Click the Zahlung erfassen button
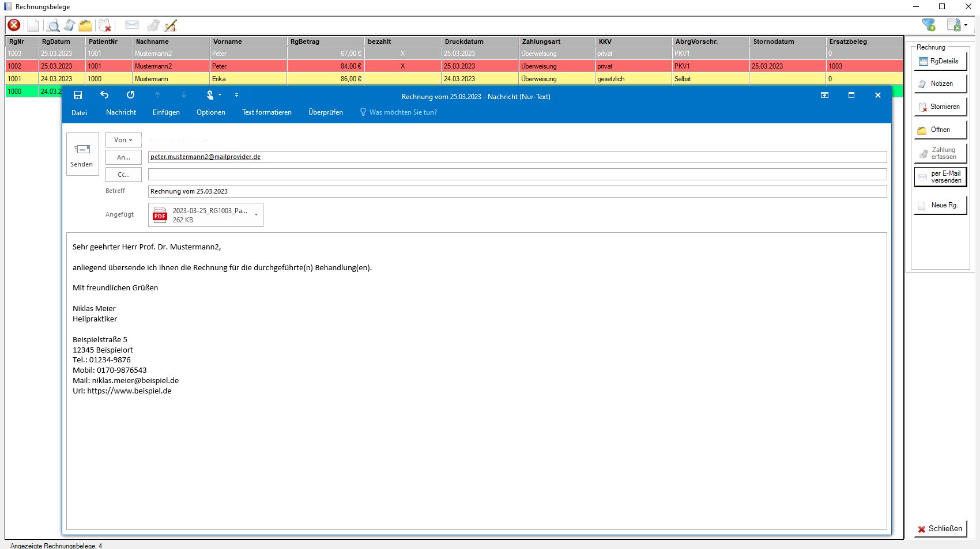 tap(940, 153)
